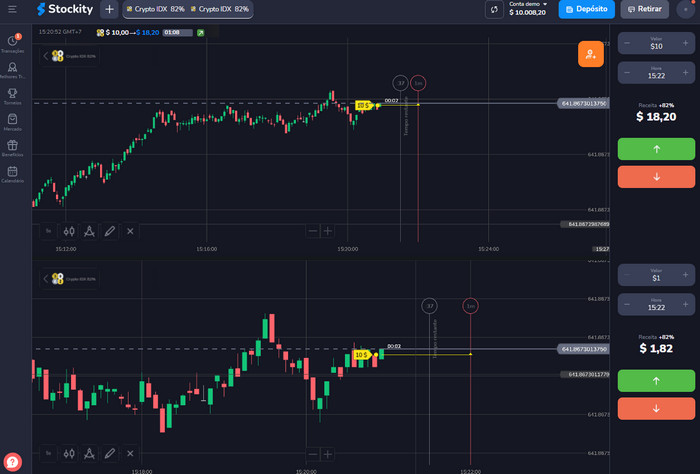Decrease the $10 trade amount
Viewport: 700px width, 474px height.
627,43
